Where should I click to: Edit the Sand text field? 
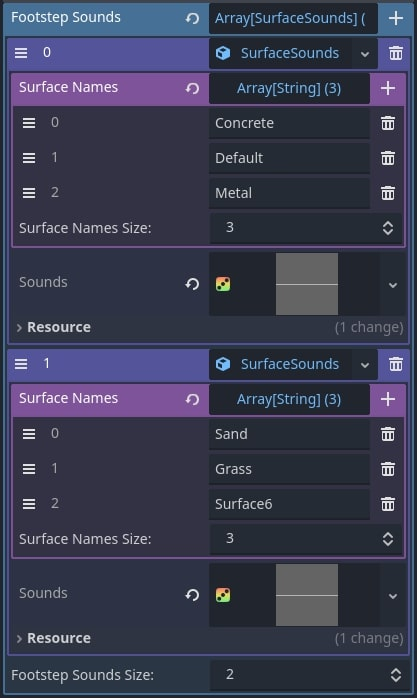[289, 434]
